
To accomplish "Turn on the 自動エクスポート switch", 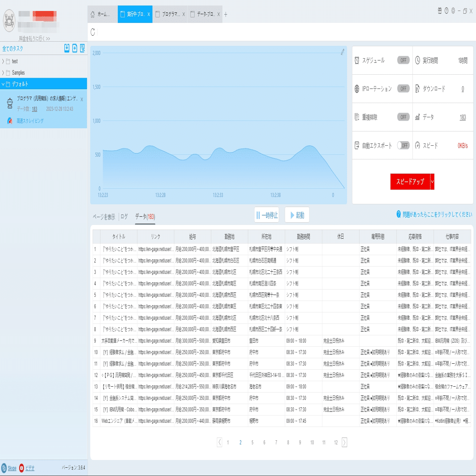I will 403,145.
